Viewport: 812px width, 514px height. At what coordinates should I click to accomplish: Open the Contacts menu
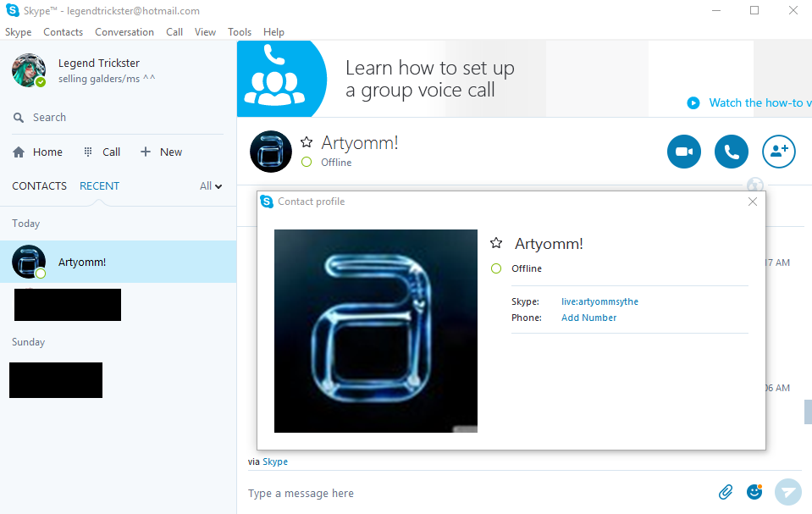pyautogui.click(x=64, y=32)
